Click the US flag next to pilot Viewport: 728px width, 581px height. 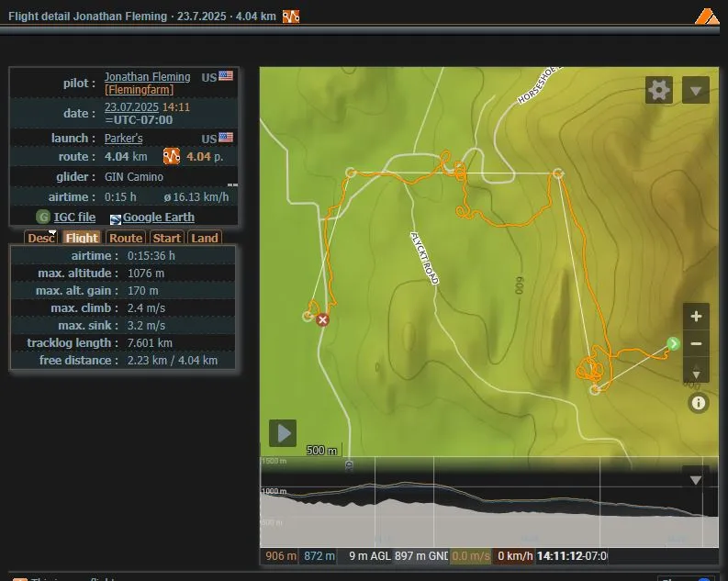tap(226, 75)
